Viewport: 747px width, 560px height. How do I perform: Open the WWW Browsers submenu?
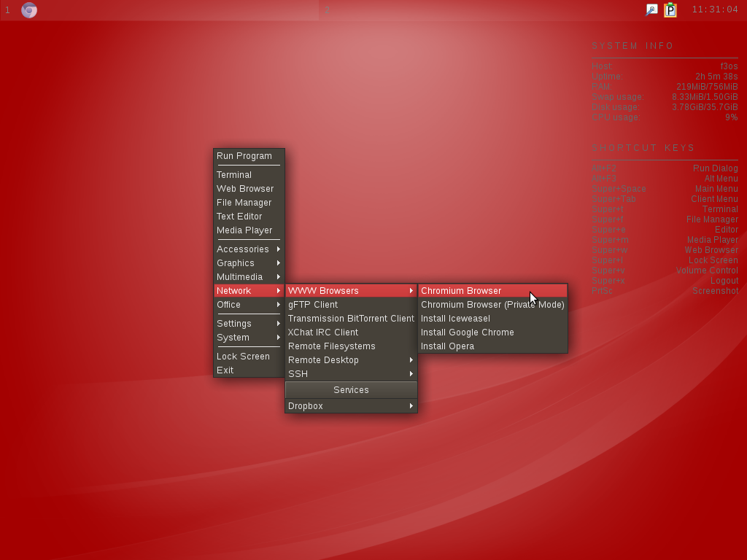(351, 290)
